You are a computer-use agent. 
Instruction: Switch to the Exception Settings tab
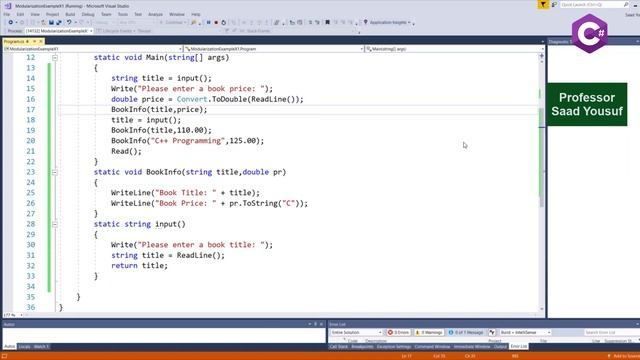coord(394,347)
